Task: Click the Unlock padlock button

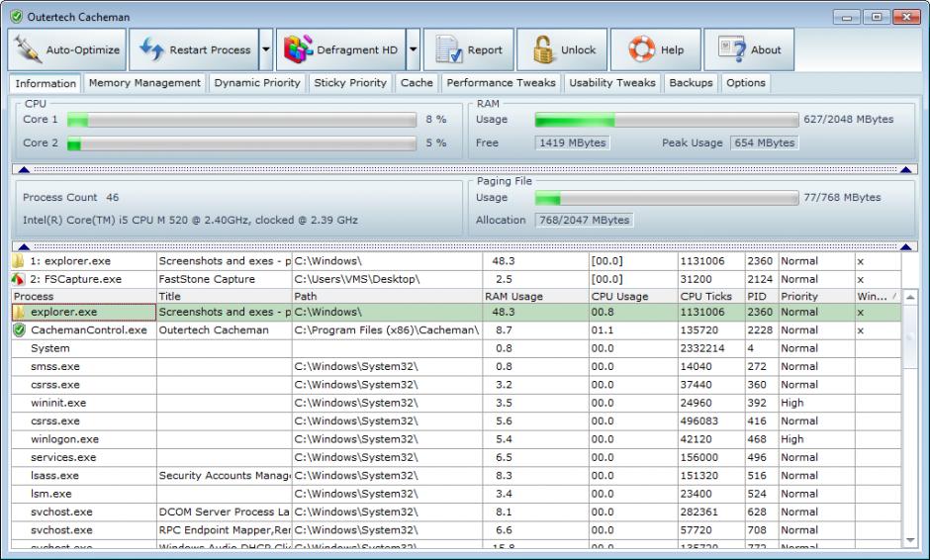Action: tap(562, 49)
